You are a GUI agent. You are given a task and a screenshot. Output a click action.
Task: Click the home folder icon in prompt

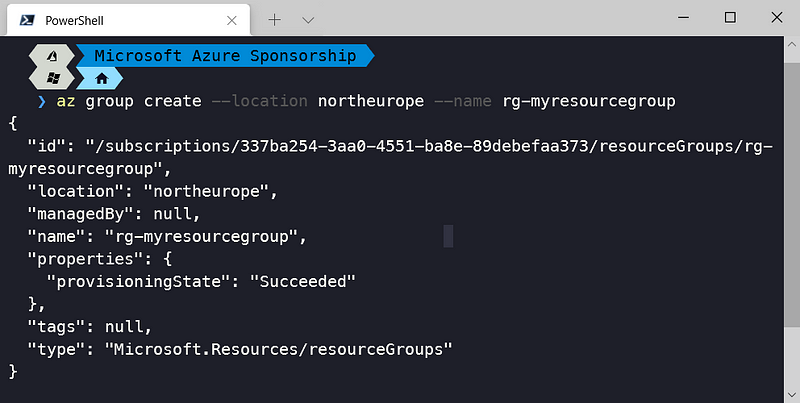pyautogui.click(x=100, y=78)
